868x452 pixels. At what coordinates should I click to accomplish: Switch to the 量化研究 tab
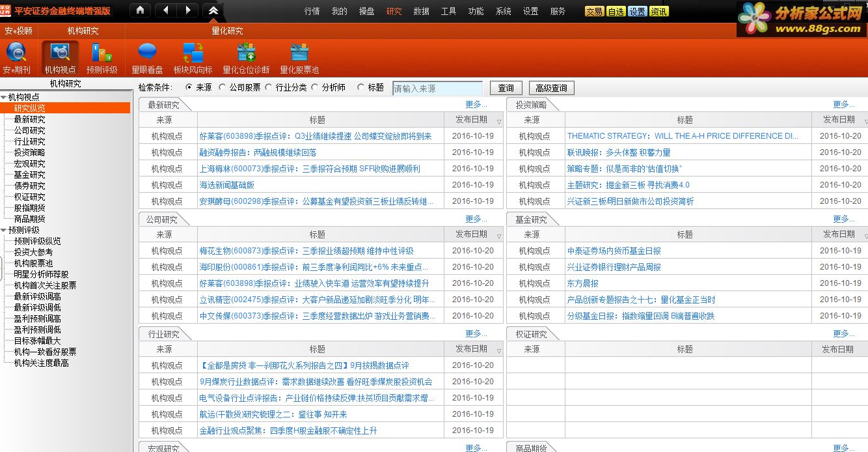227,31
